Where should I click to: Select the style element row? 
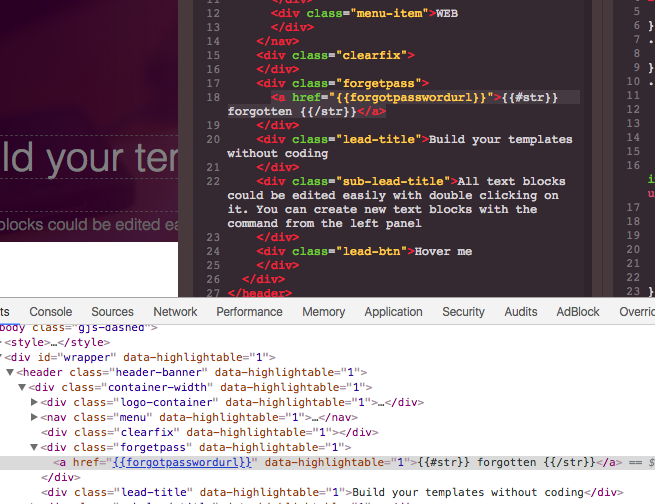[57, 342]
